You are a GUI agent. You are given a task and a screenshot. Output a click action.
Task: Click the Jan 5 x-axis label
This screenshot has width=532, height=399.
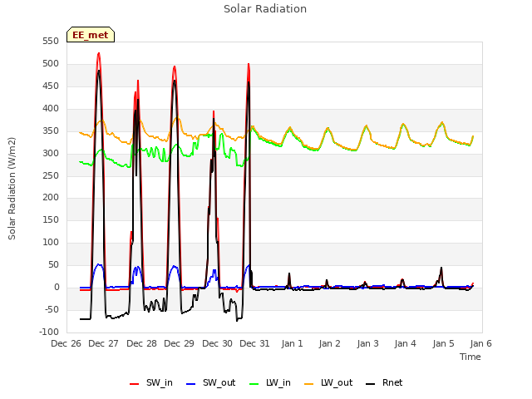[x=443, y=343]
